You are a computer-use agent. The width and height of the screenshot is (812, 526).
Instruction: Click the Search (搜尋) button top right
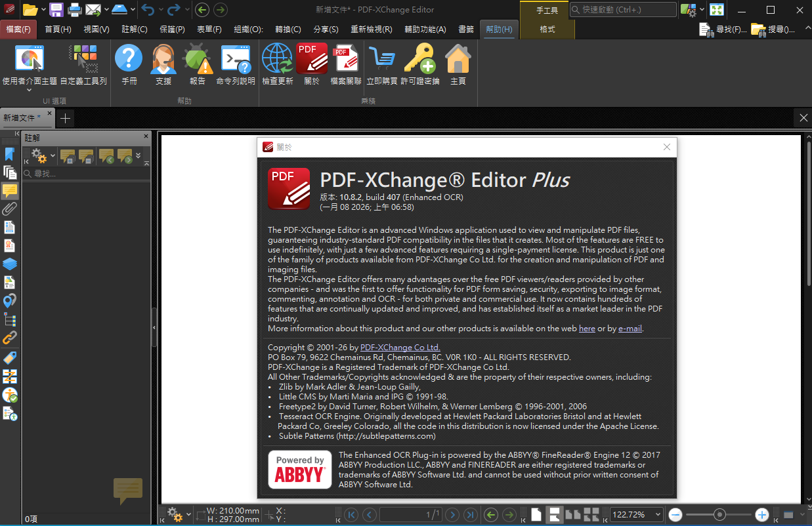click(x=773, y=30)
